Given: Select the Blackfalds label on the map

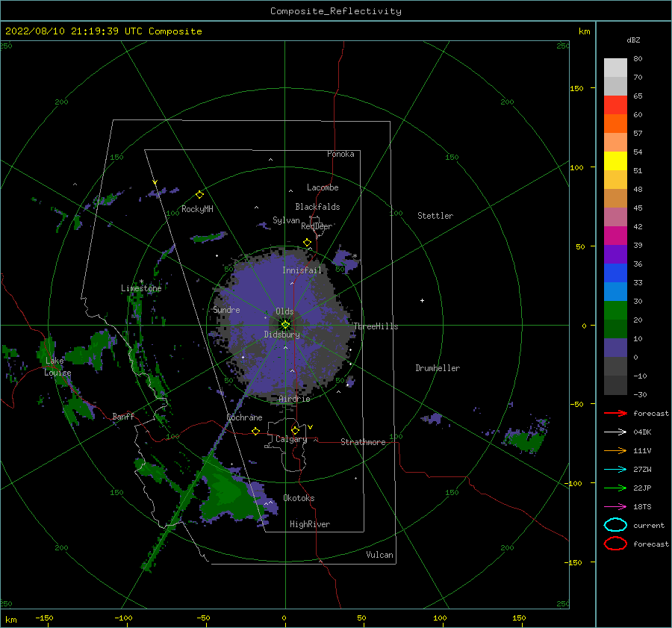Looking at the screenshot, I should 317,207.
